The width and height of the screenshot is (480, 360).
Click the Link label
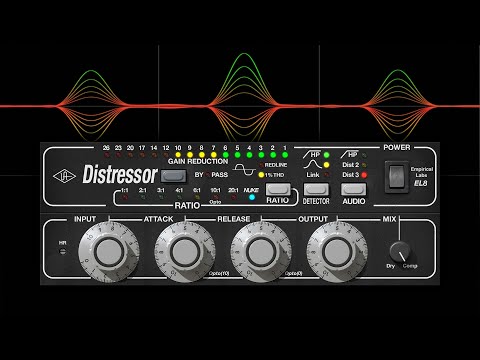point(313,175)
